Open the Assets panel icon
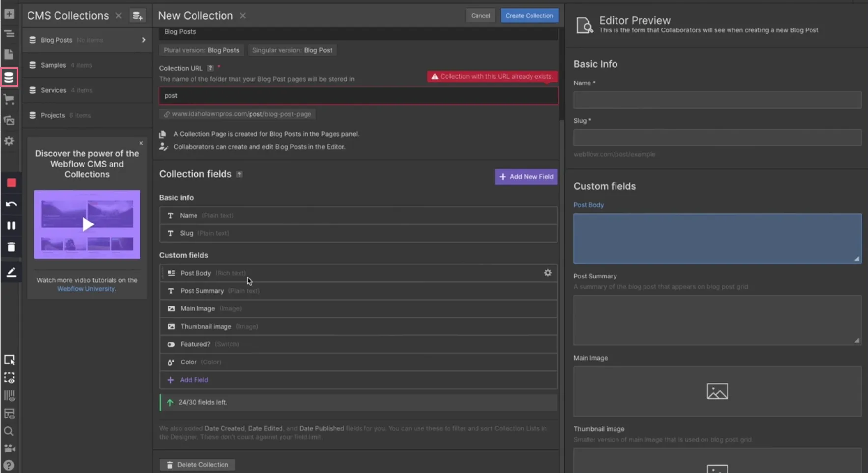This screenshot has height=473, width=868. tap(9, 120)
